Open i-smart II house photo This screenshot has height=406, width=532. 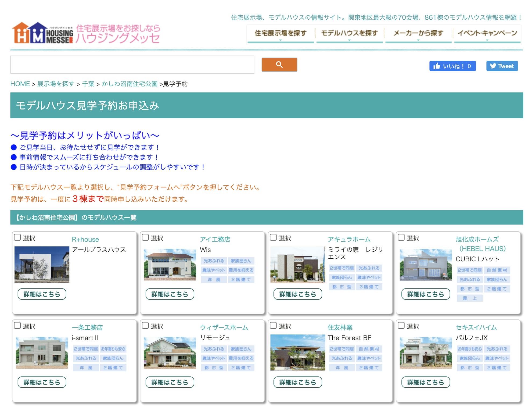click(x=42, y=352)
